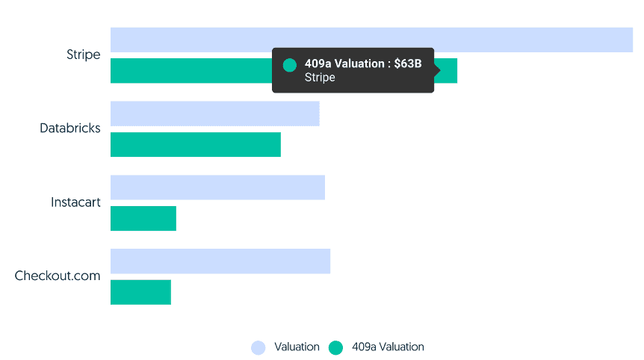The height and width of the screenshot is (360, 644).
Task: Click the Stripe Valuation light blue bar
Action: tap(372, 40)
